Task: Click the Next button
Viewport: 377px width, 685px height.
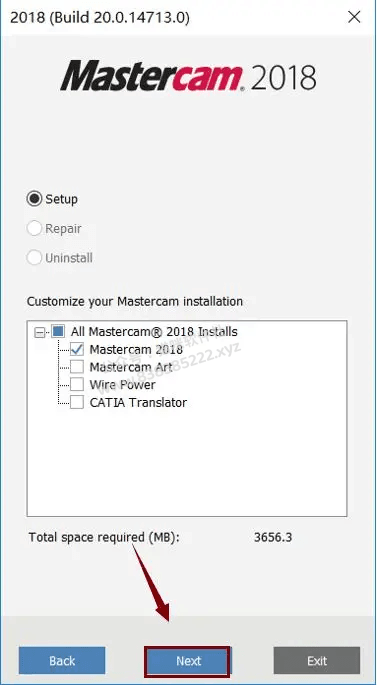Action: (x=188, y=661)
